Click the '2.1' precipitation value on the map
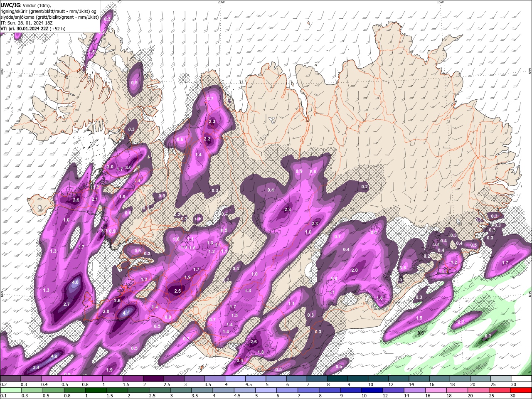 coord(94,199)
